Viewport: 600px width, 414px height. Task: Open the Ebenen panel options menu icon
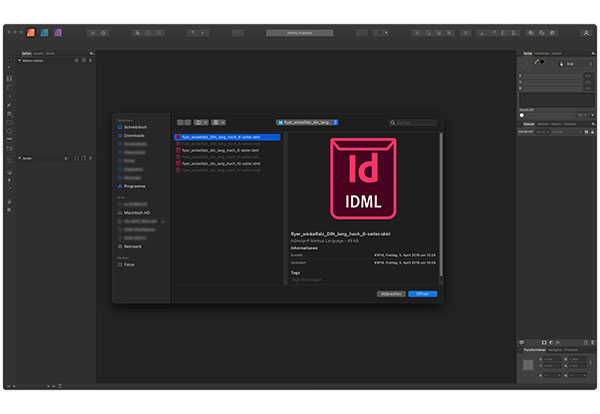(593, 124)
